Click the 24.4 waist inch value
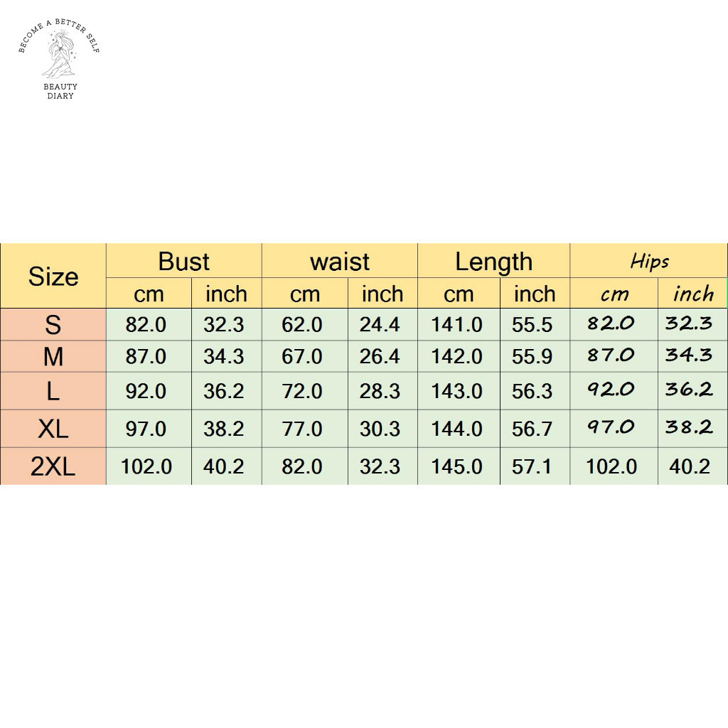728x728 pixels. pyautogui.click(x=380, y=325)
